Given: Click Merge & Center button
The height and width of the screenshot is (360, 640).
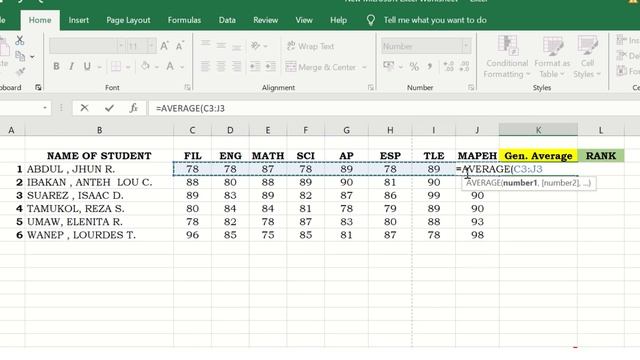Looking at the screenshot, I should 321,67.
